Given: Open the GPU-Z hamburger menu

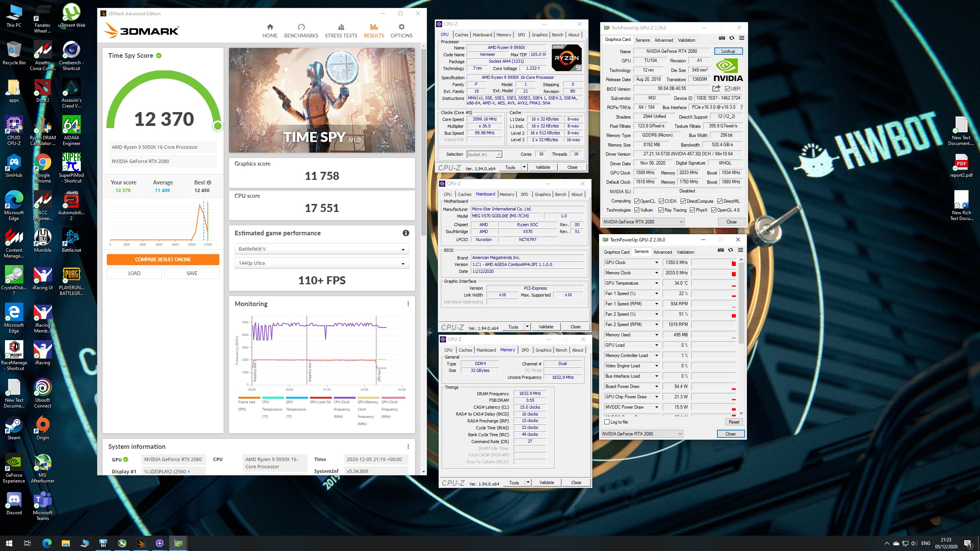Looking at the screenshot, I should coord(742,38).
